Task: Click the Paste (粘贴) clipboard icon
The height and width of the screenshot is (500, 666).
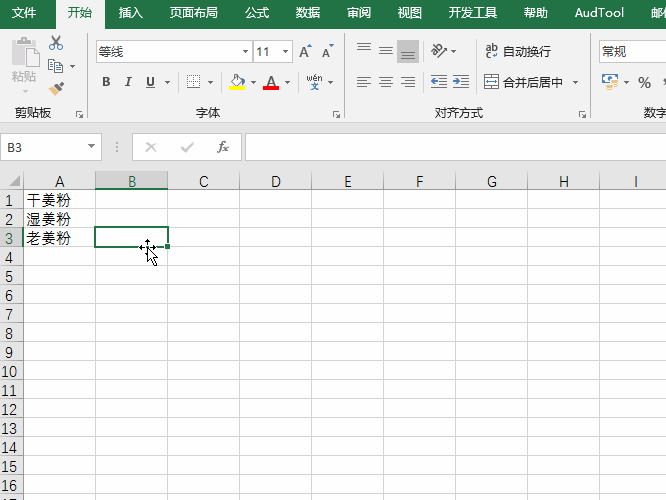Action: point(25,53)
